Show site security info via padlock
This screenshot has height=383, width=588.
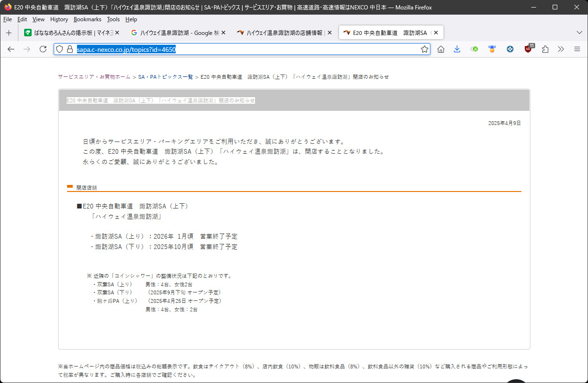pos(69,49)
